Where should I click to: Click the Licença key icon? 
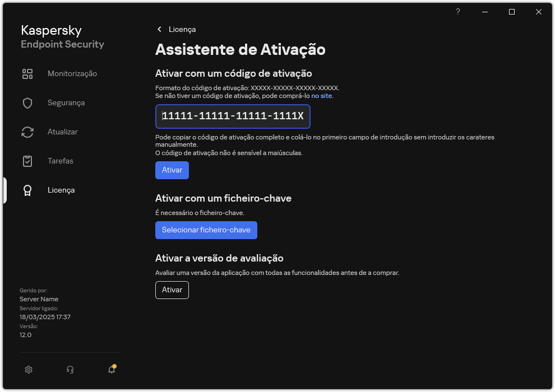[x=27, y=190]
